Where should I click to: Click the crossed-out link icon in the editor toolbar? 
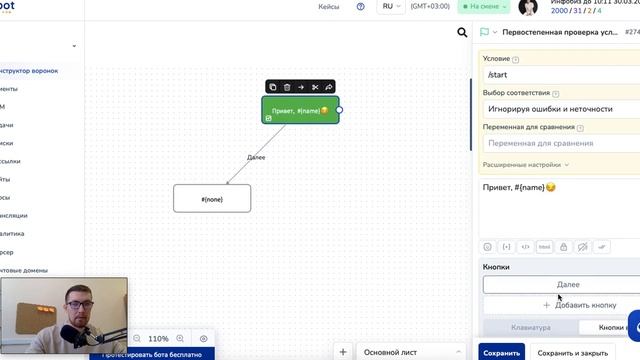(x=582, y=247)
